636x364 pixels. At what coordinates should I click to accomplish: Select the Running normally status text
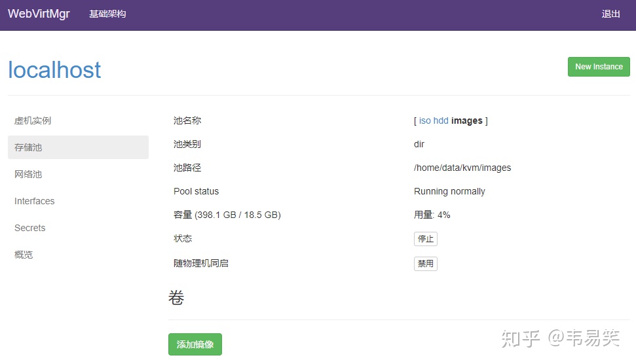tap(449, 191)
